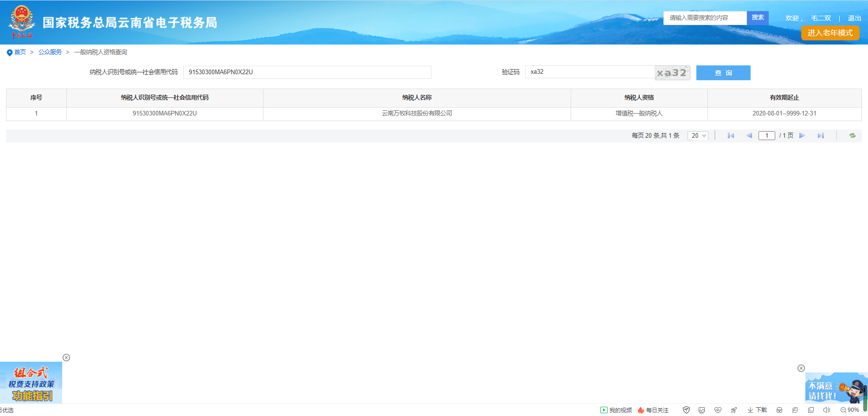
Task: Go to next page in pagination
Action: coord(802,135)
